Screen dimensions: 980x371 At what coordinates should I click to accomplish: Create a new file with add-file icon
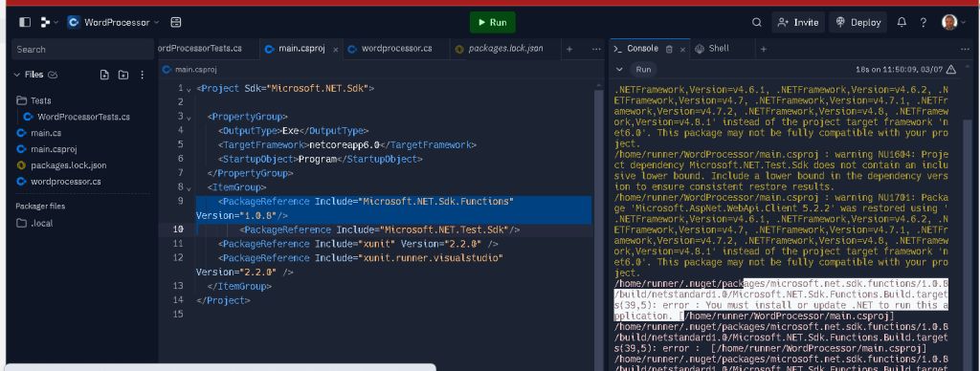[104, 75]
